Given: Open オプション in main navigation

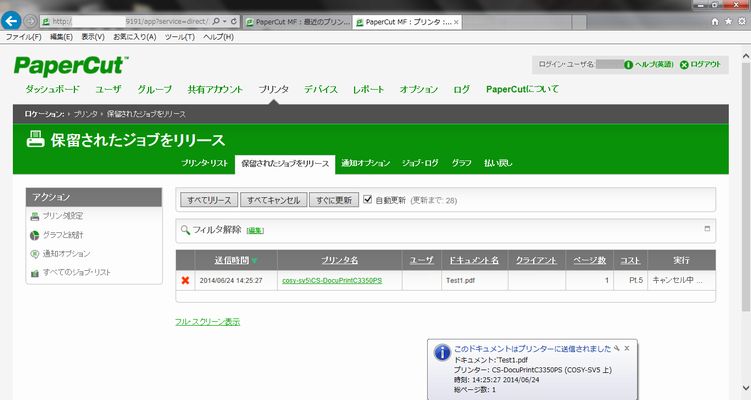Looking at the screenshot, I should [x=419, y=89].
